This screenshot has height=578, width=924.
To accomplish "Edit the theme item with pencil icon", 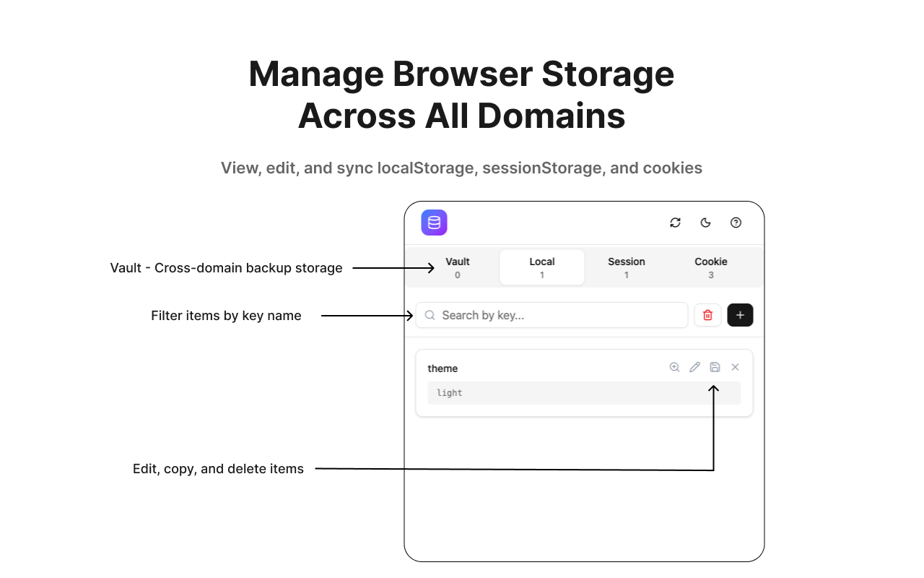I will coord(694,367).
